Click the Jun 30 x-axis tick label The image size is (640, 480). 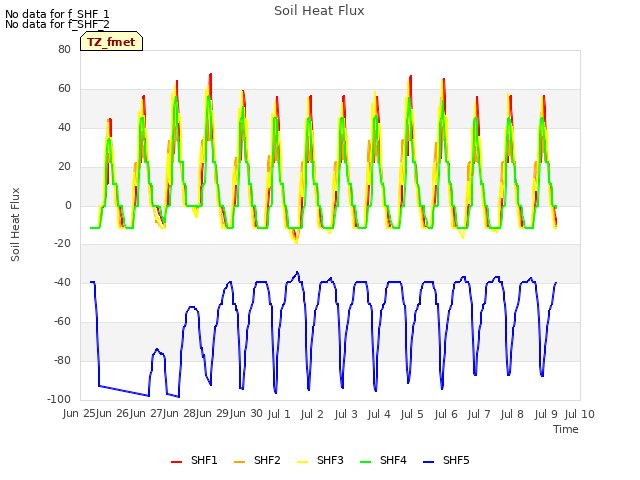click(x=246, y=413)
